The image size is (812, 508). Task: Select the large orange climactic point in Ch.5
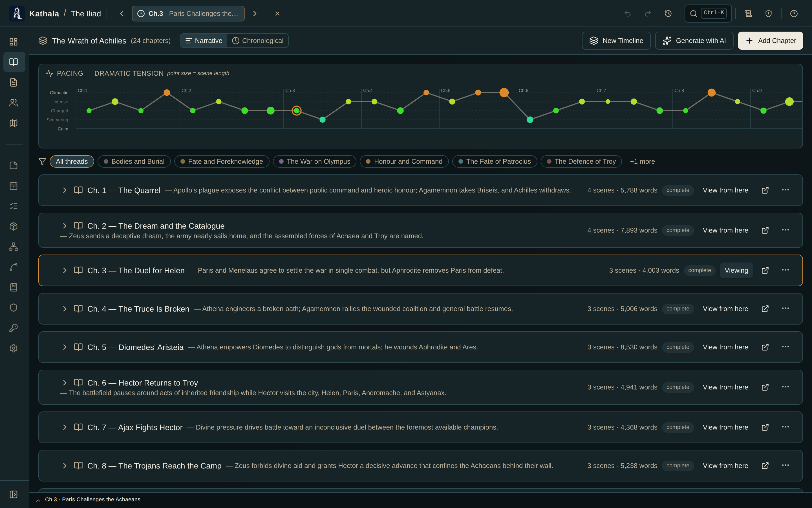504,92
